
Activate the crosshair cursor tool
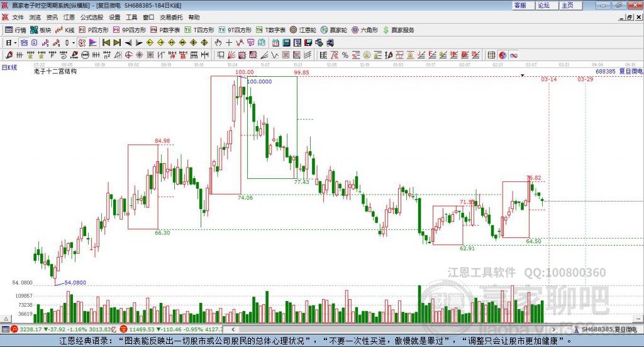[x=229, y=43]
